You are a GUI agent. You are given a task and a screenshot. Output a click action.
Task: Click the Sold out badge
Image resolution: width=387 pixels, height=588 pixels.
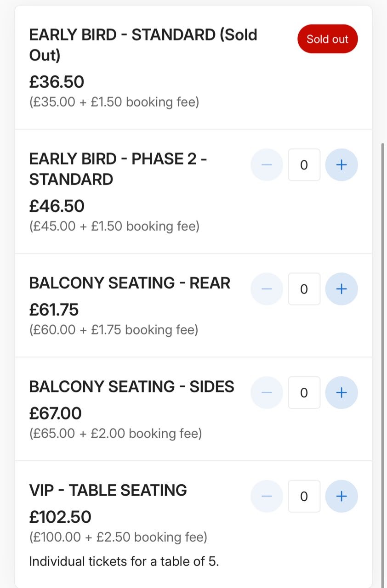[328, 39]
